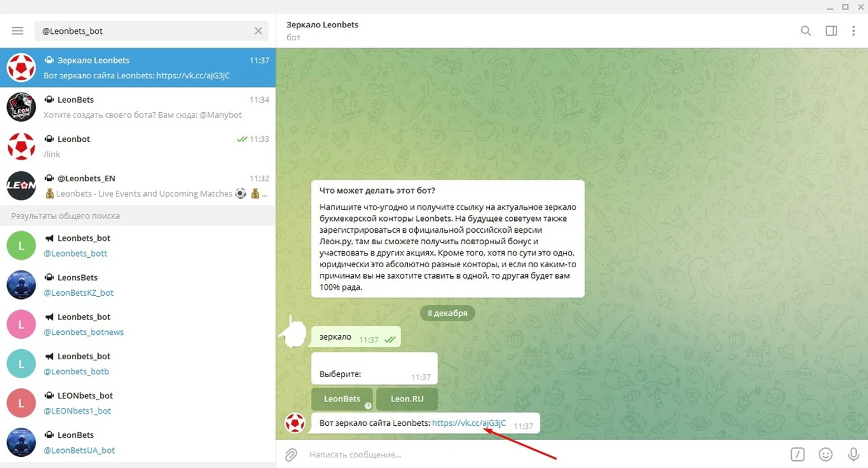Clear the search field with the X
This screenshot has height=468, width=868.
click(258, 31)
